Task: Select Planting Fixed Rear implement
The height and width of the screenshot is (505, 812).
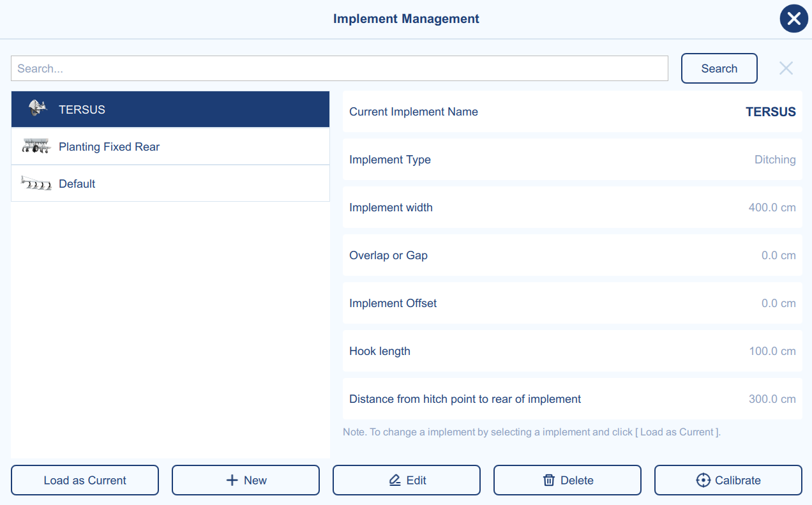Action: click(170, 146)
